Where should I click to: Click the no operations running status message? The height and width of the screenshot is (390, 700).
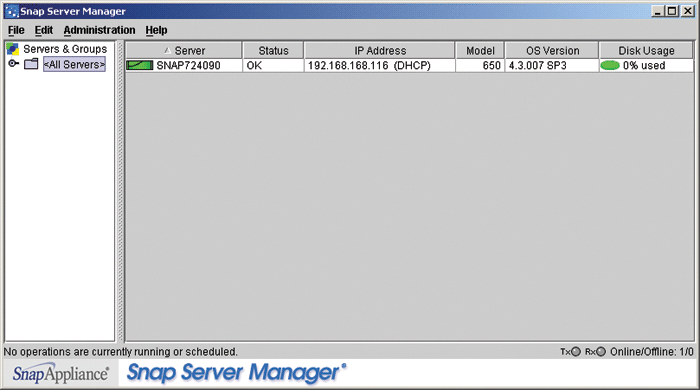coord(121,352)
